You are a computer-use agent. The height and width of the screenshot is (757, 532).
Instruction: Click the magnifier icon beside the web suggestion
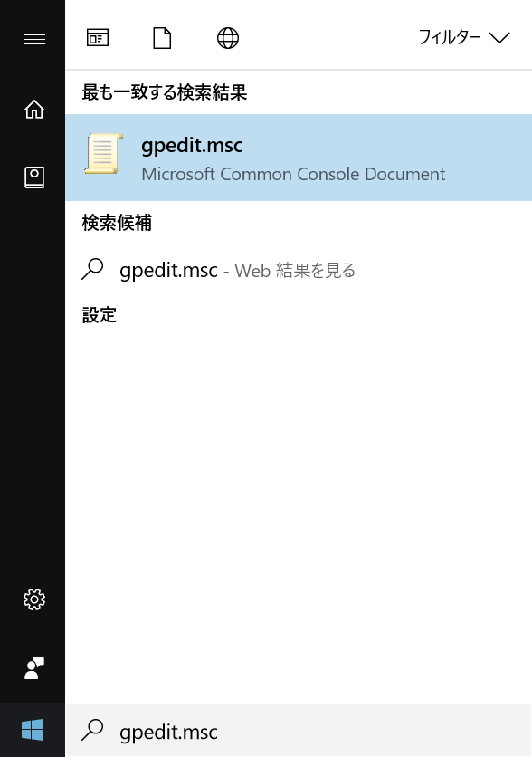coord(92,270)
